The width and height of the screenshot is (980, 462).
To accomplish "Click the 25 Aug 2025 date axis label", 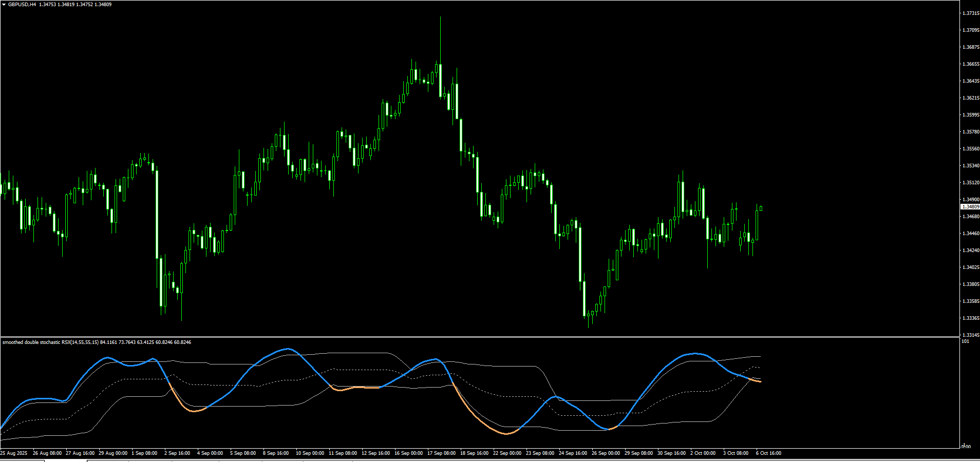I will click(x=14, y=454).
